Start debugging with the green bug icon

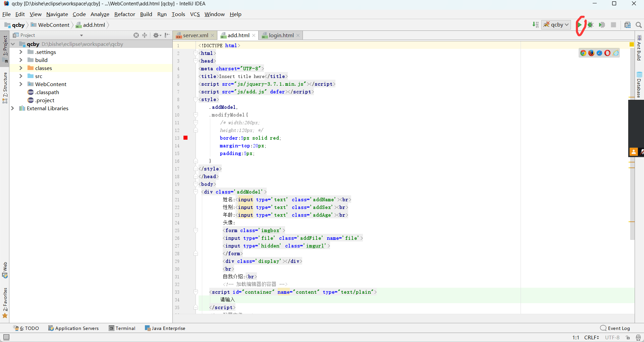[x=591, y=25]
